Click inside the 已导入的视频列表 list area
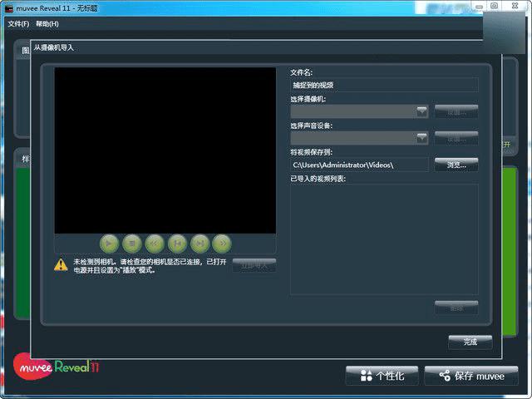Screen dimensions: 532x399 [x=384, y=239]
